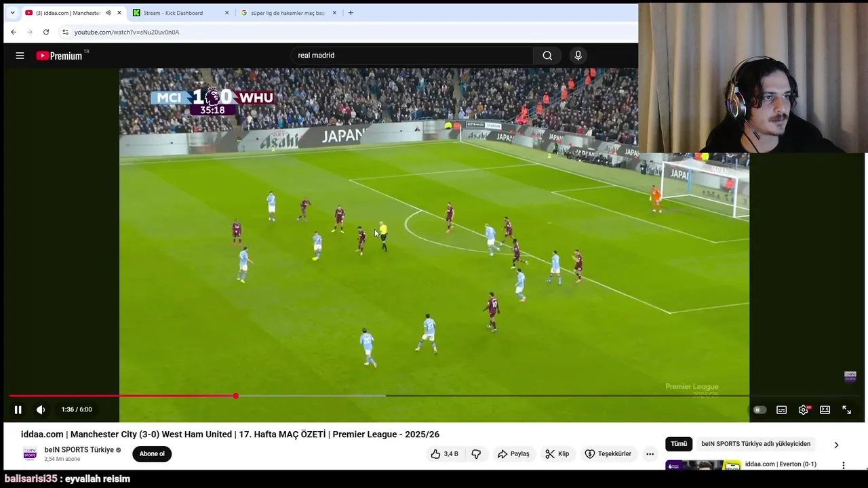This screenshot has width=868, height=488.
Task: Create a clip with the Klip button
Action: [557, 454]
